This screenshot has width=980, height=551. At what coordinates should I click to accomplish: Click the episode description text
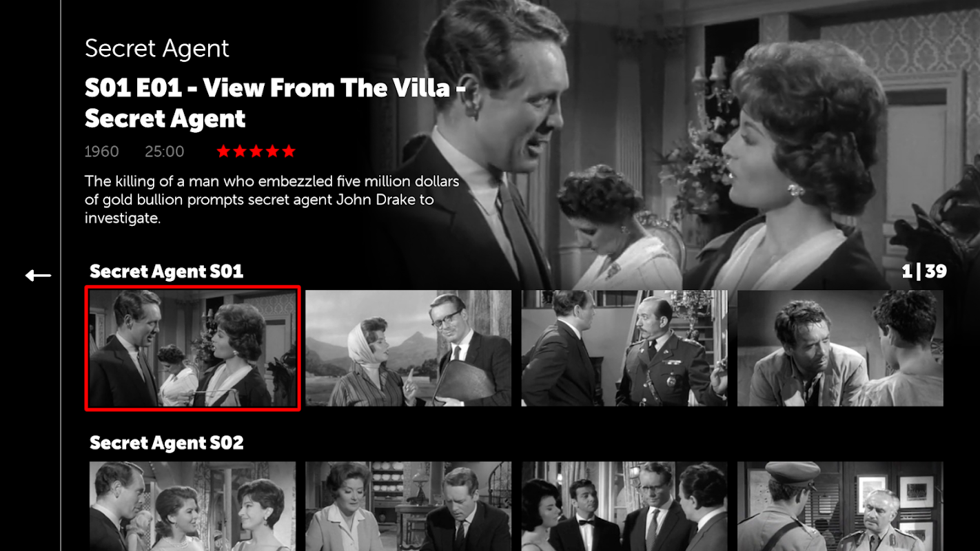coord(272,200)
